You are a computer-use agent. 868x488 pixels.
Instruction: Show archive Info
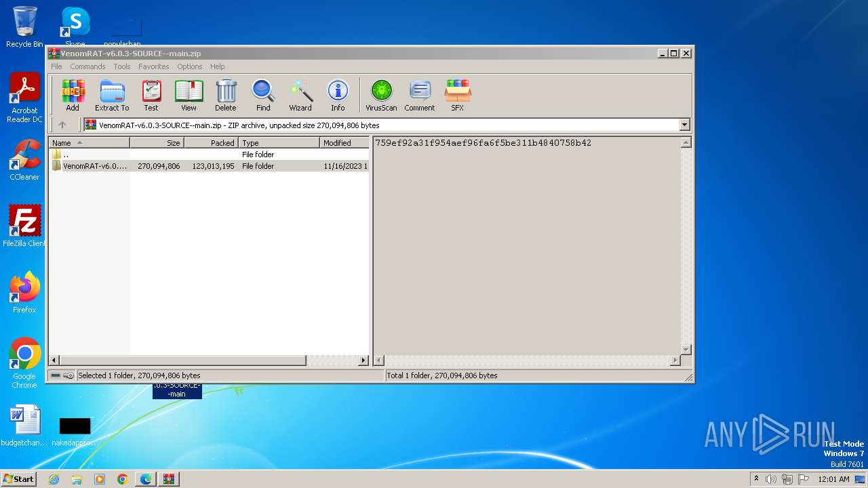point(338,95)
